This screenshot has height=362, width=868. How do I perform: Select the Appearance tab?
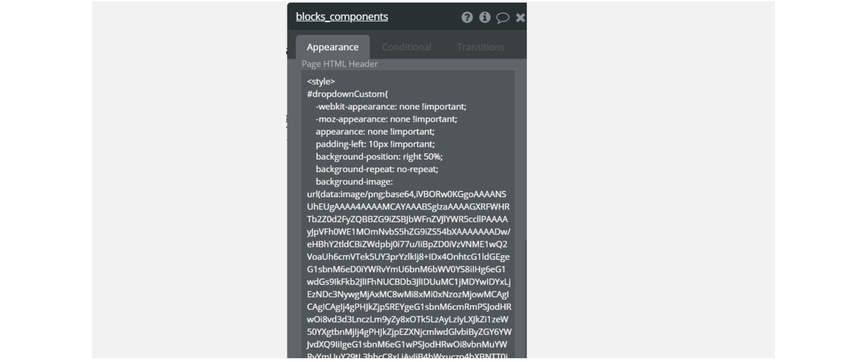[332, 47]
